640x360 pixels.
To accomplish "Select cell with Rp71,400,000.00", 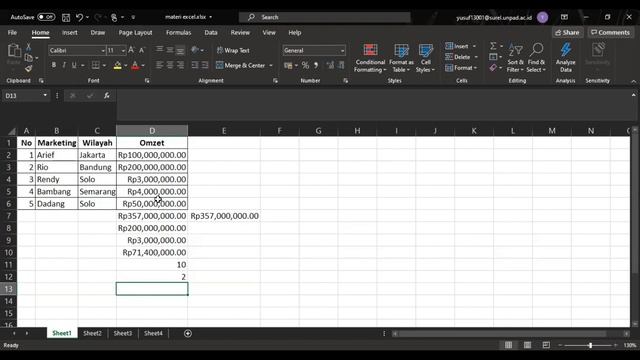I will 152,253.
